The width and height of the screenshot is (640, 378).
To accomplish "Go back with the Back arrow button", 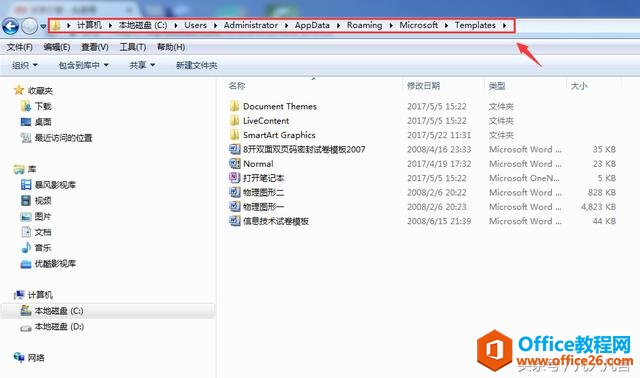I will pyautogui.click(x=10, y=27).
